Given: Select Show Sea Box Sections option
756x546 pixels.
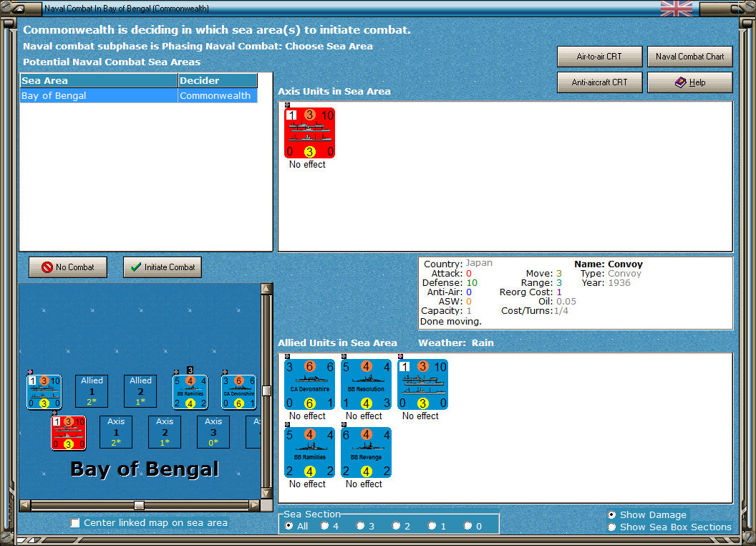Looking at the screenshot, I should click(612, 527).
